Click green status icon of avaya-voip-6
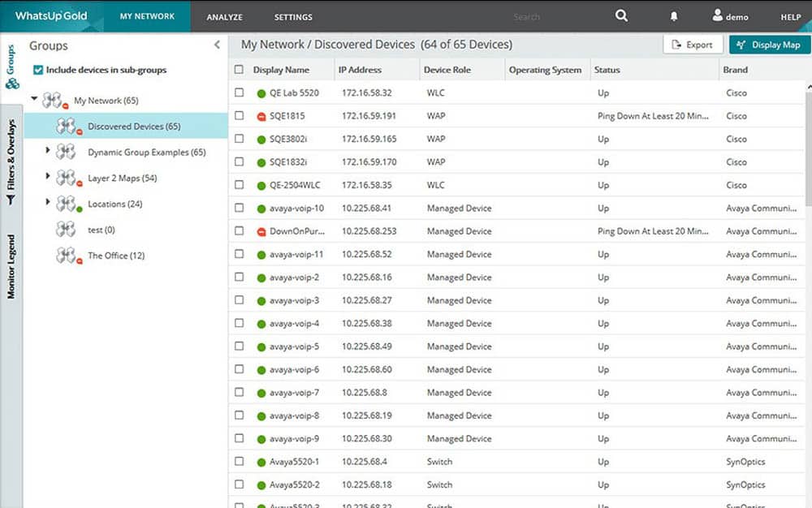Viewport: 812px width, 508px height. (261, 370)
